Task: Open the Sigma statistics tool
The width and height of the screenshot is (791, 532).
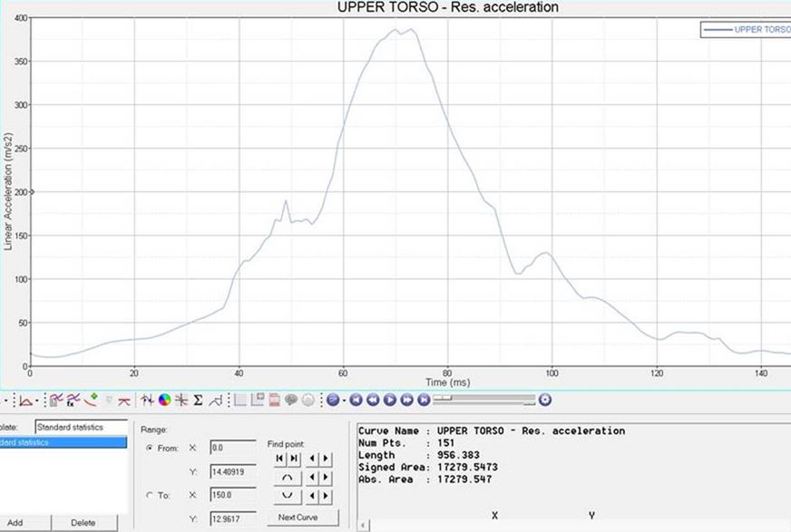Action: [x=198, y=401]
